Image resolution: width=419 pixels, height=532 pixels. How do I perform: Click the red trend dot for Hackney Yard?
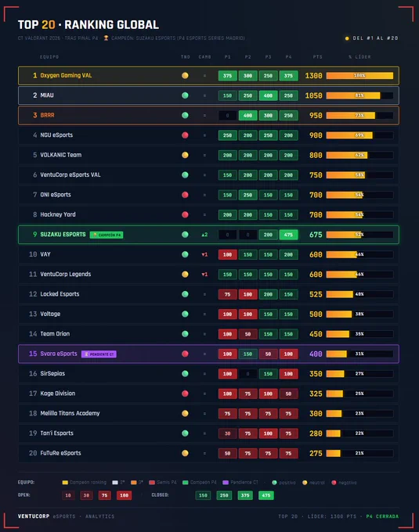pos(185,214)
